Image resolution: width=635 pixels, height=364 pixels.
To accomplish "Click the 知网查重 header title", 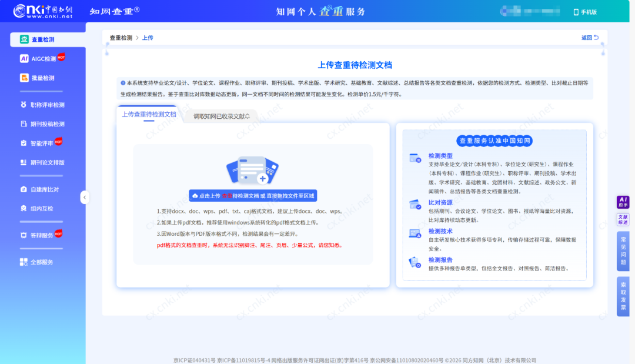I will point(114,11).
